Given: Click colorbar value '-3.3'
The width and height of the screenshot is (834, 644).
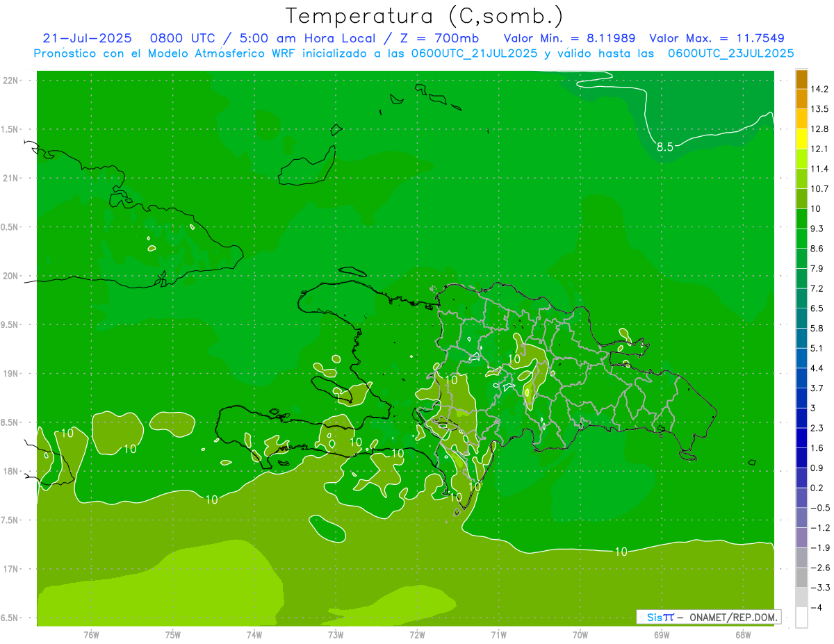Looking at the screenshot, I should click(819, 588).
